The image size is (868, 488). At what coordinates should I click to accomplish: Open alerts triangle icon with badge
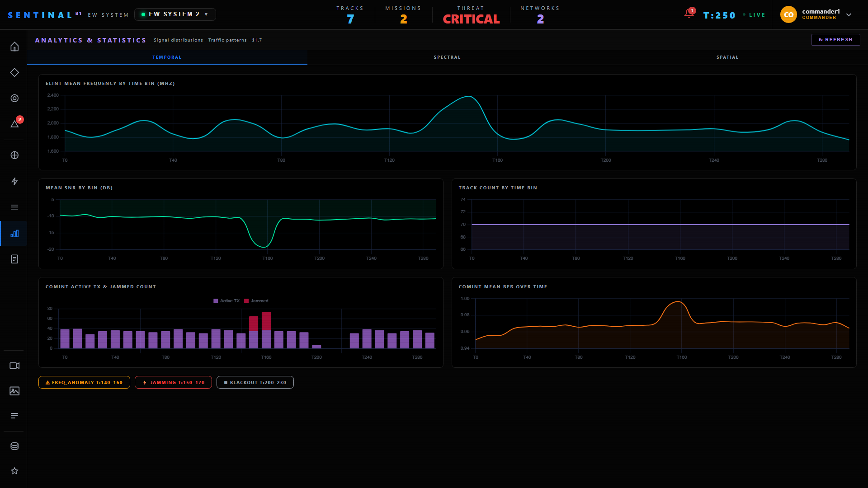(14, 124)
